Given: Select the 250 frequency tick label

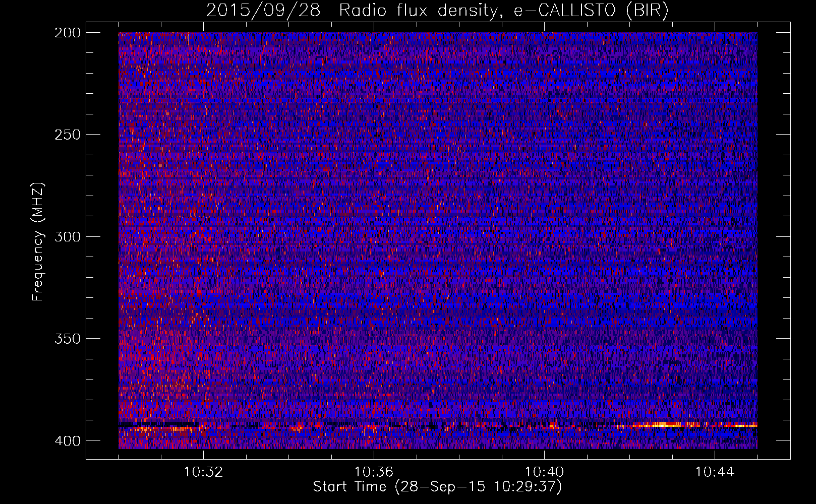Looking at the screenshot, I should (68, 135).
